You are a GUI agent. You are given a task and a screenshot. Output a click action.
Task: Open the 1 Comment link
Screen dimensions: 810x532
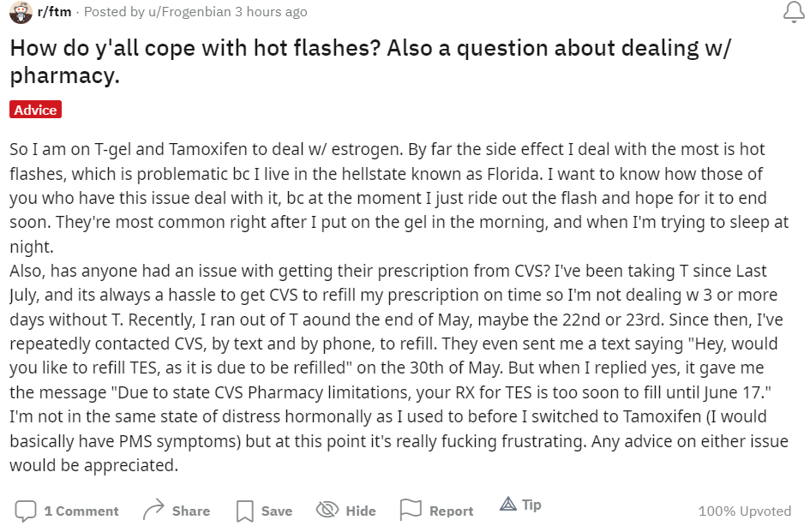(x=81, y=511)
